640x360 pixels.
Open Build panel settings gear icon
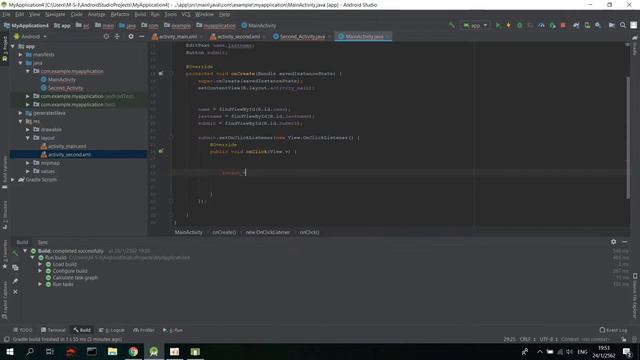[613, 242]
